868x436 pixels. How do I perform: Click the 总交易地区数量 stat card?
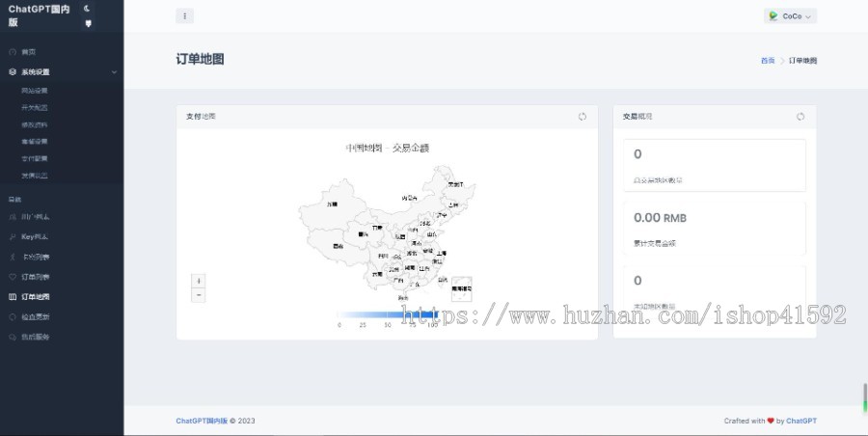click(x=714, y=165)
